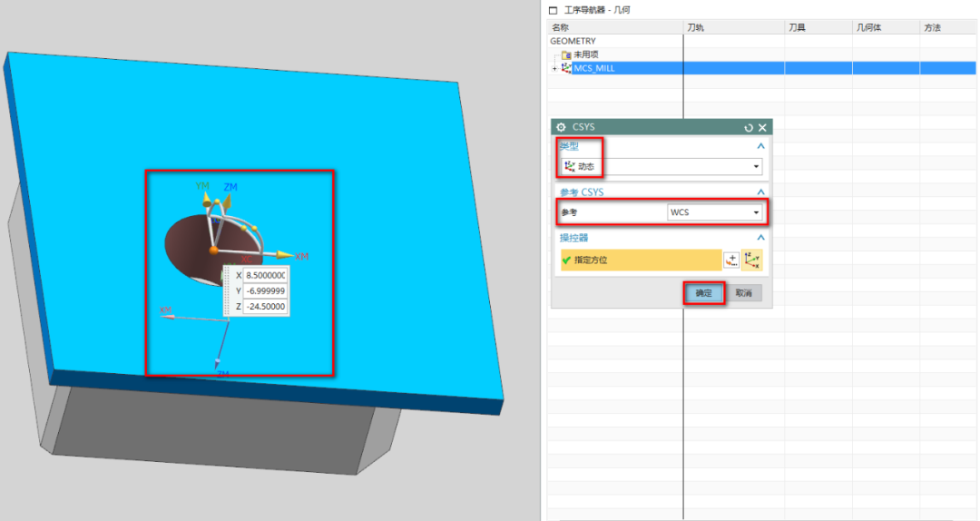Click the 取消 button to cancel
Viewport: 980px width, 521px height.
click(745, 293)
